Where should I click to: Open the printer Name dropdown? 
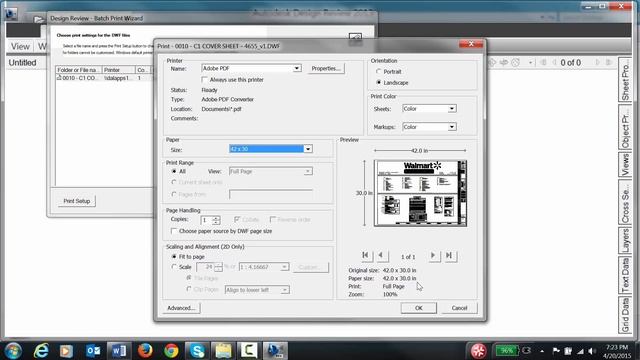(297, 68)
